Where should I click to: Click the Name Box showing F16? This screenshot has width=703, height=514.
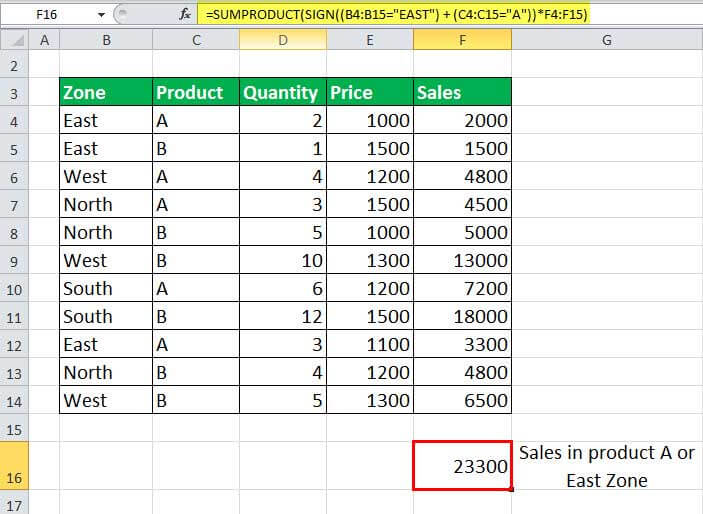(x=48, y=15)
